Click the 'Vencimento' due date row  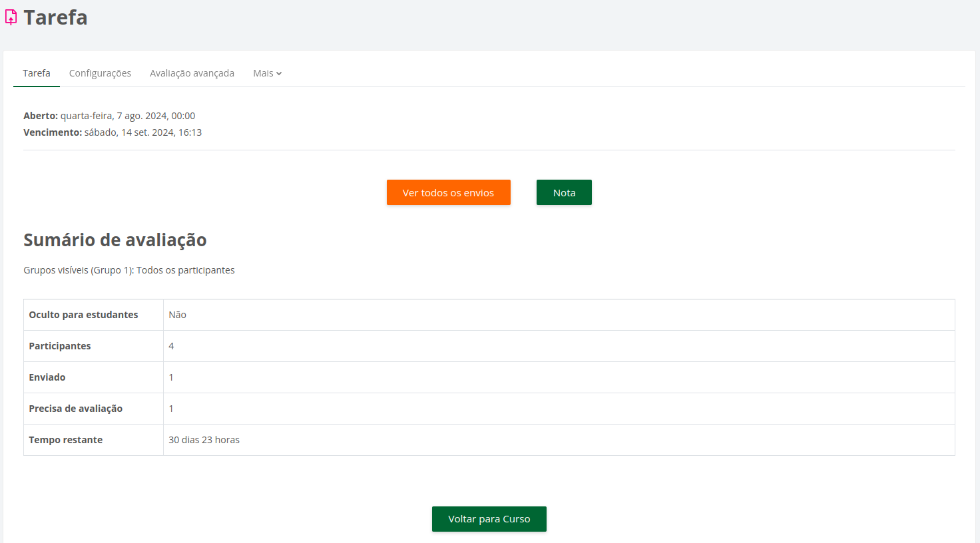[x=113, y=132]
